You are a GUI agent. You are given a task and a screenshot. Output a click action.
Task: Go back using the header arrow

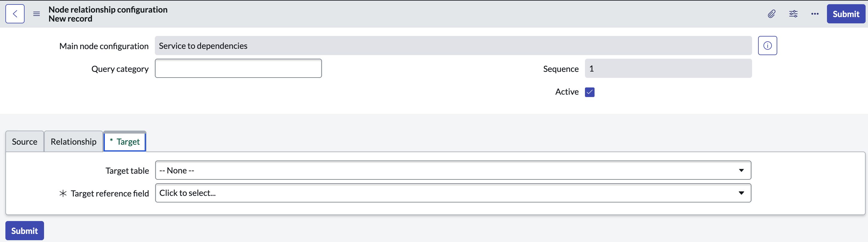[x=15, y=14]
